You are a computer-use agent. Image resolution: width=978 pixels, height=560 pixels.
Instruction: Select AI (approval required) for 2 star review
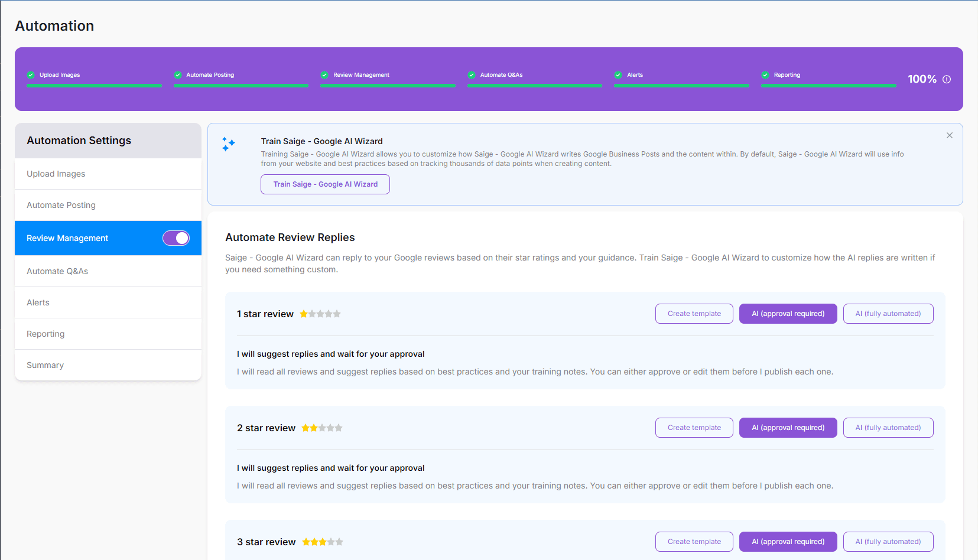click(x=788, y=428)
